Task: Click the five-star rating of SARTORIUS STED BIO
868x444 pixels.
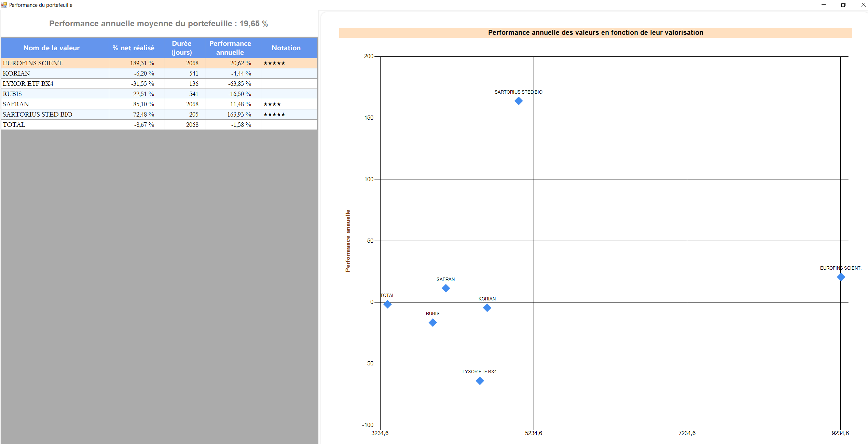Action: (x=274, y=115)
